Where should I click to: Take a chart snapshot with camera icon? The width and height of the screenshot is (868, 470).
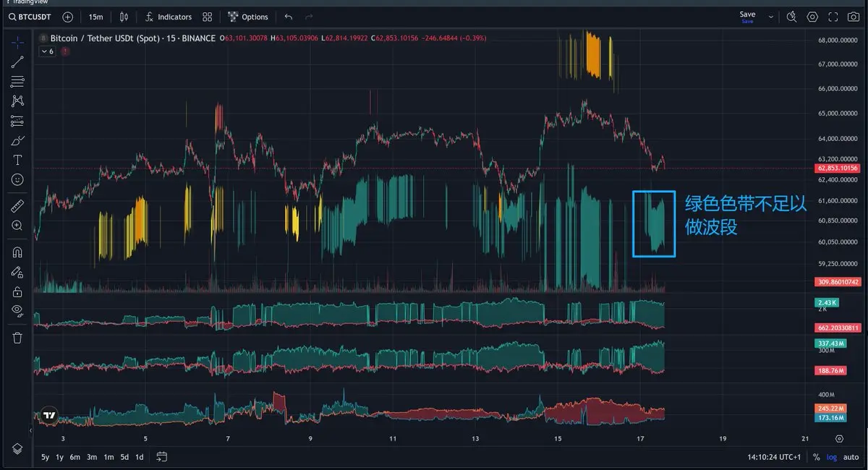tap(854, 16)
